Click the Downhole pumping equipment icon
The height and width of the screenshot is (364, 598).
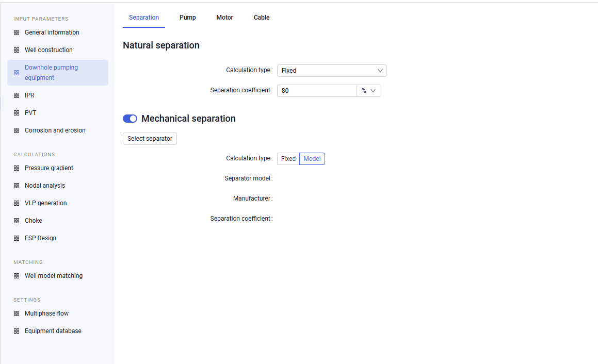[x=17, y=73]
